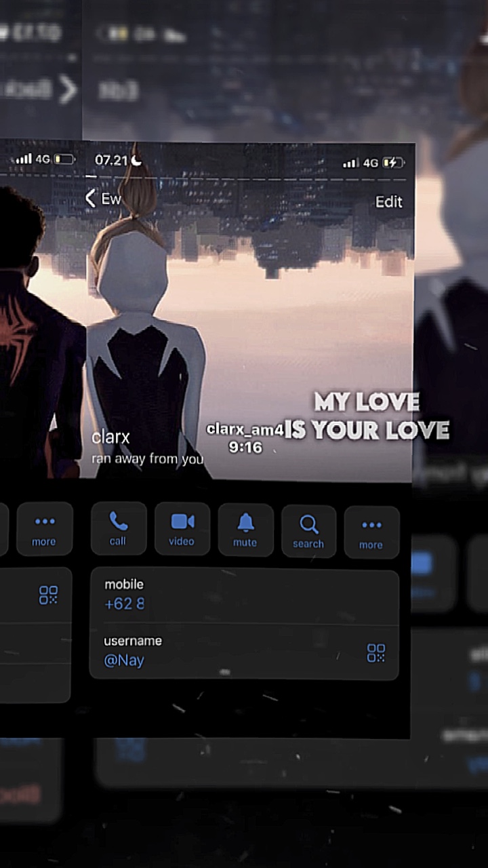Tap the 'MY LOVE IS YOUR LOVE' caption
488x868 pixels.
tap(367, 416)
